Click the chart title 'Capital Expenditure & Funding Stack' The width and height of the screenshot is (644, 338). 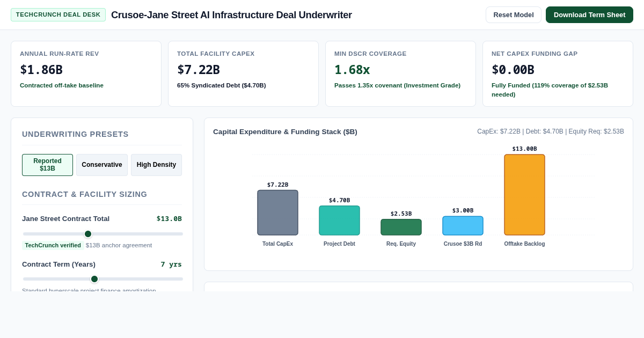point(285,131)
